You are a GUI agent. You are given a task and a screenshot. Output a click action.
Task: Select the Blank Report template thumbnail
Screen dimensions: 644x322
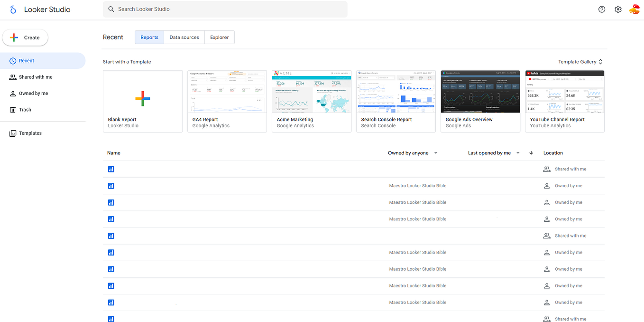142,99
